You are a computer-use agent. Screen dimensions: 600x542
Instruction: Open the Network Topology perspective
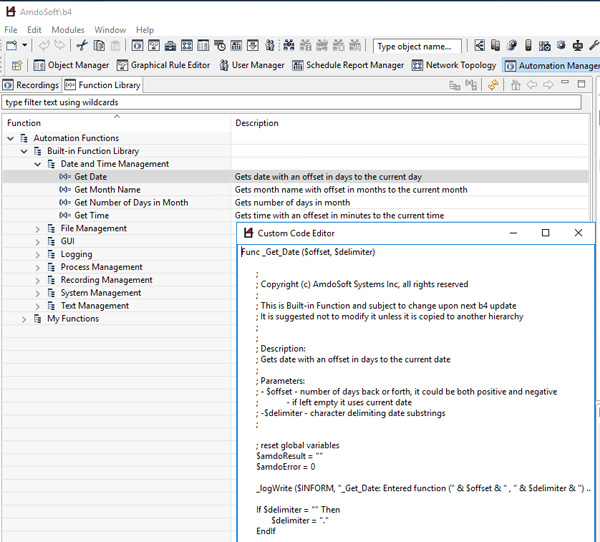tap(454, 65)
